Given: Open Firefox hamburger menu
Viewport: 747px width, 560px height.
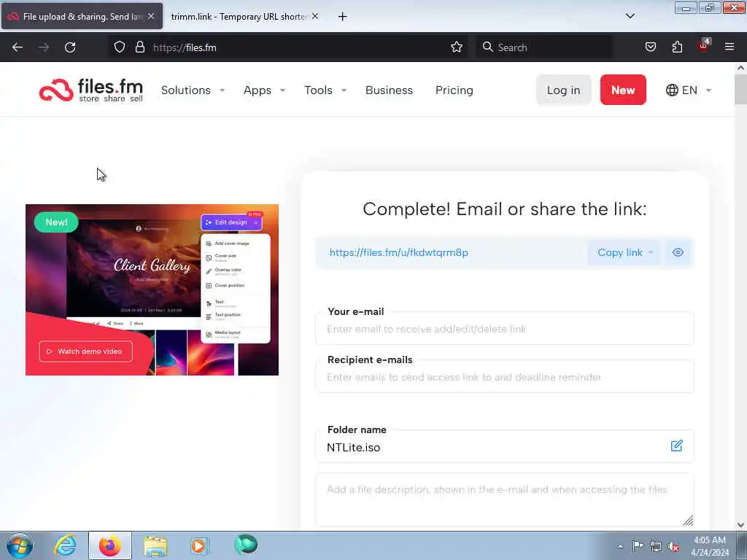Looking at the screenshot, I should pos(729,47).
